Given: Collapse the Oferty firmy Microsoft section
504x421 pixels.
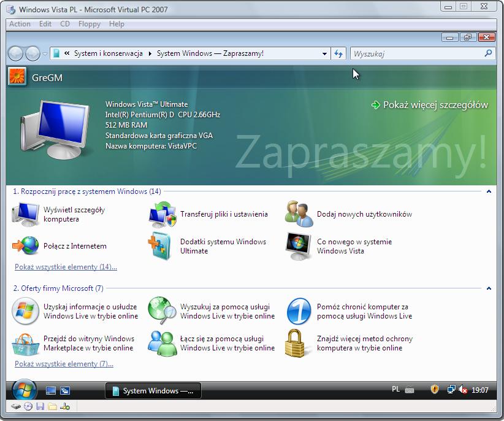Looking at the screenshot, I should (489, 288).
